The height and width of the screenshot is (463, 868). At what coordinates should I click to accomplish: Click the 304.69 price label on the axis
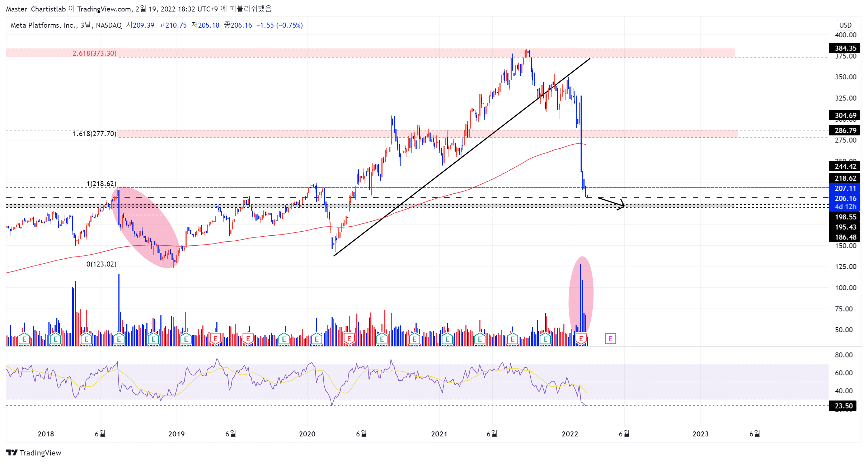[x=845, y=115]
